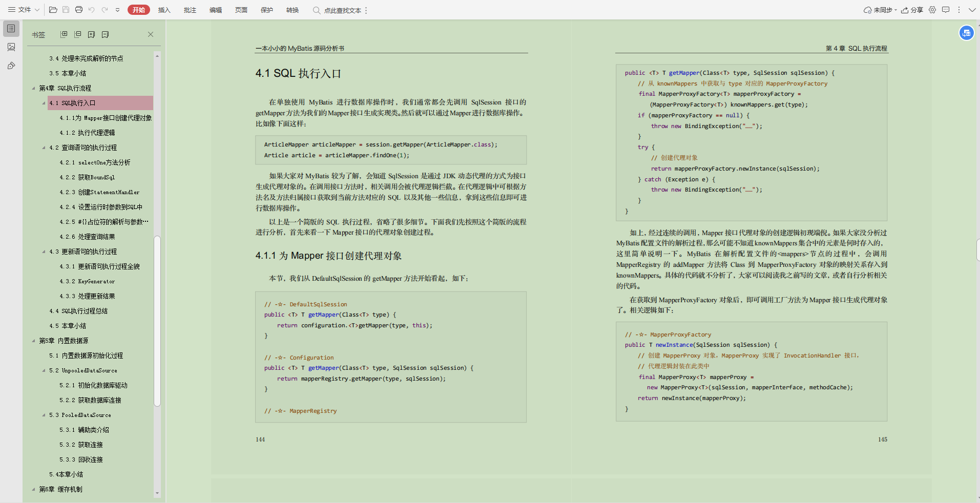Screen dimensions: 980x503
Task: Click the feedback speech bubble icon
Action: [x=946, y=10]
